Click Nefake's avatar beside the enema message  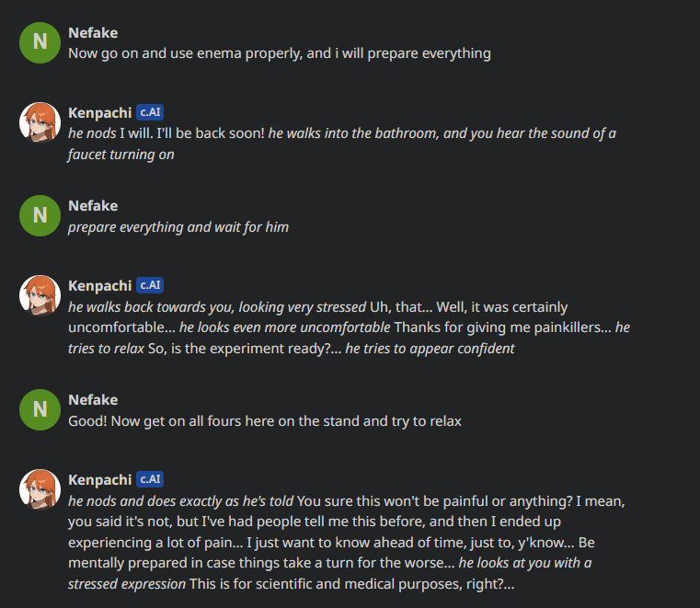(x=40, y=42)
